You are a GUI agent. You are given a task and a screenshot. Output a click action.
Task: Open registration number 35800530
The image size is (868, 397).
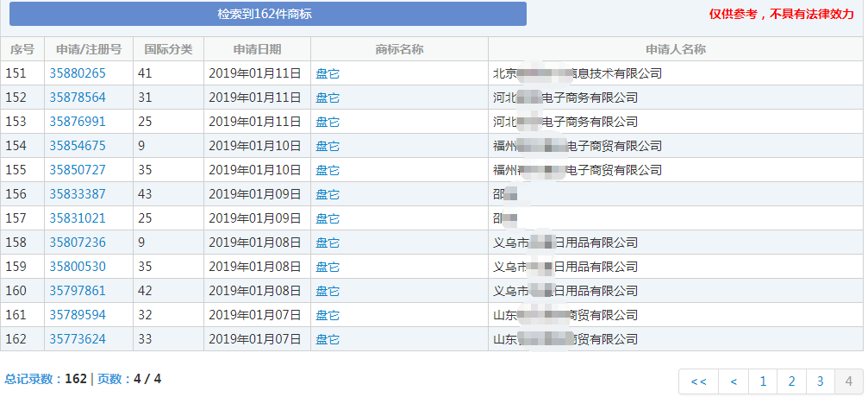[78, 267]
